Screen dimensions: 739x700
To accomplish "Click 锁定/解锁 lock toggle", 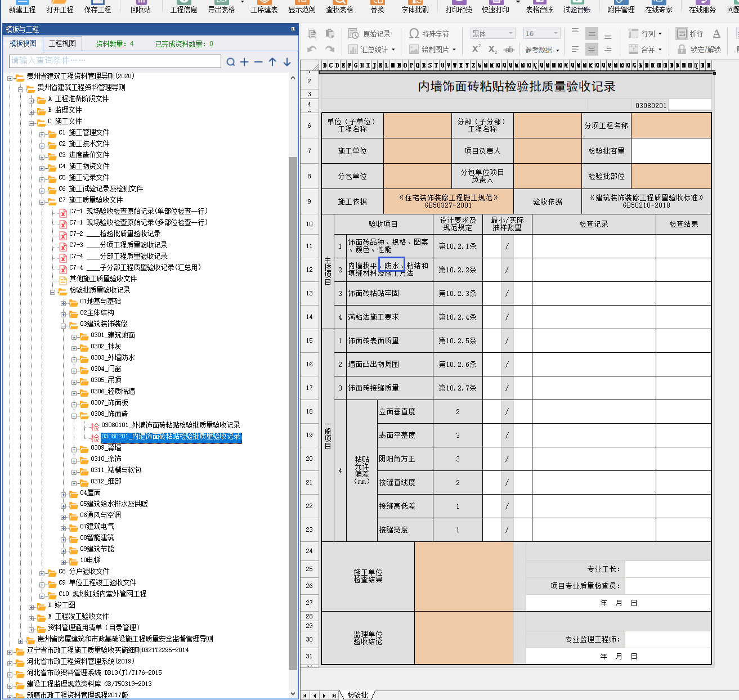I will 698,50.
